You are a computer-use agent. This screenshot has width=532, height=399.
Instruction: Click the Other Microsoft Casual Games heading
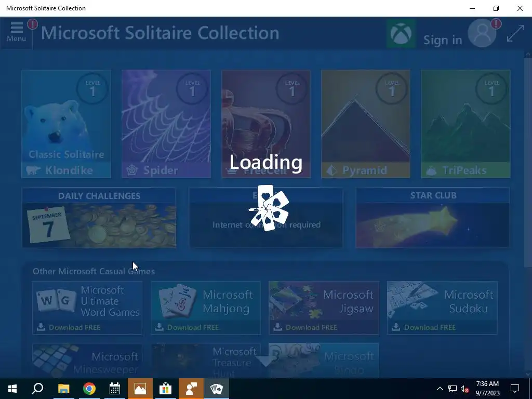click(x=94, y=271)
